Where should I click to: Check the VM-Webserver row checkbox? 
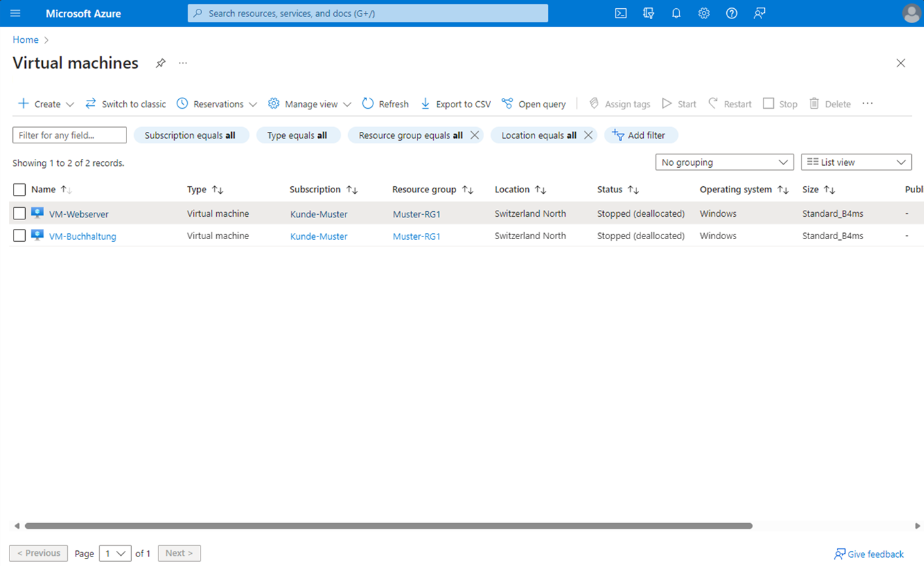pyautogui.click(x=19, y=213)
